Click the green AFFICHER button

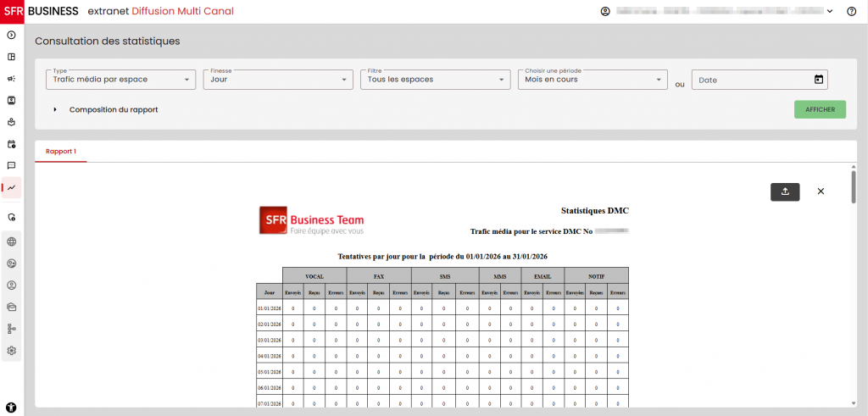click(820, 109)
